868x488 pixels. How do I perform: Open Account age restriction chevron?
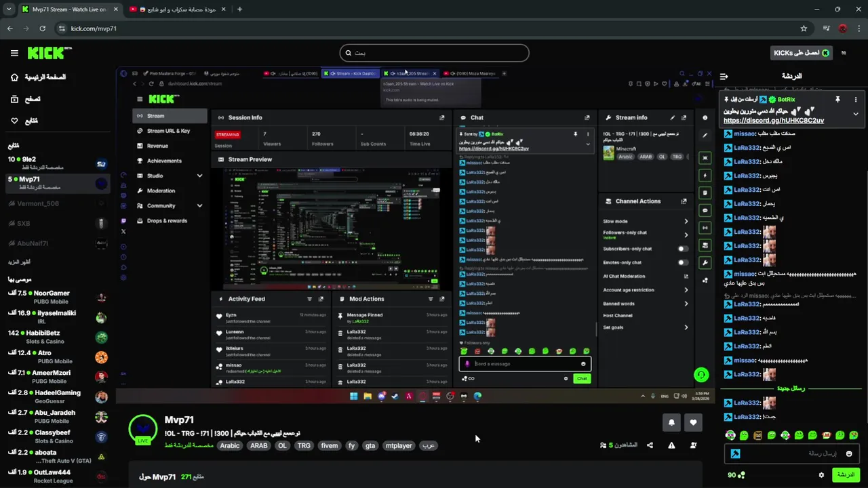(686, 290)
